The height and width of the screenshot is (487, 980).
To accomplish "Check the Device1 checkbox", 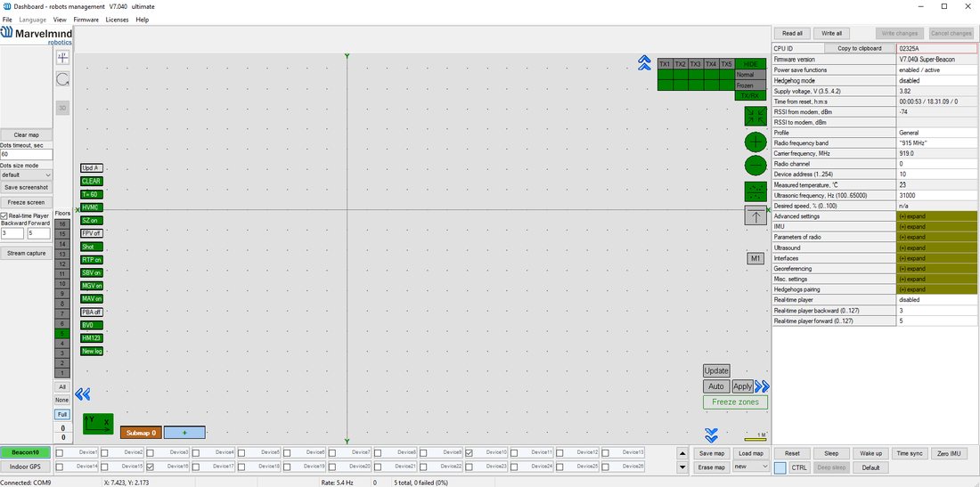I will pos(60,452).
